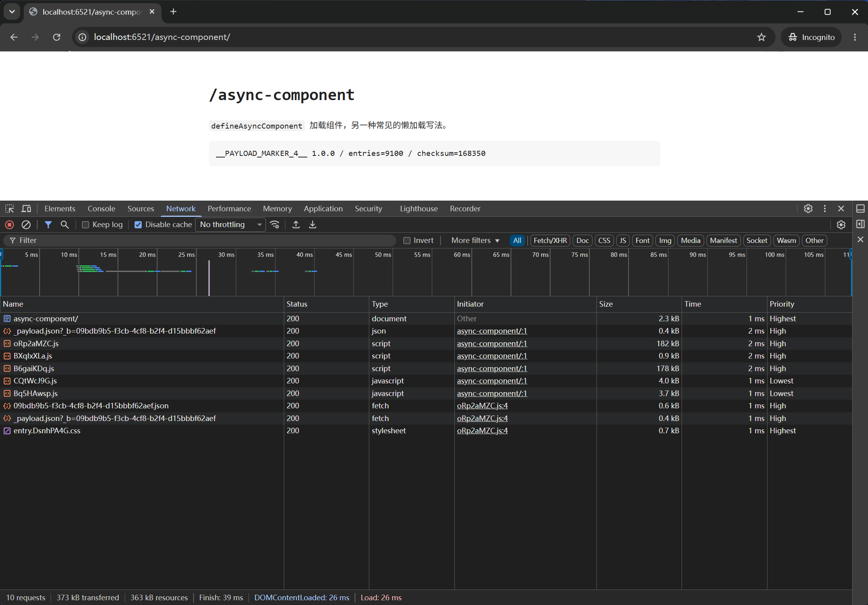This screenshot has height=605, width=868.
Task: Enable the Keep log checkbox
Action: pos(85,225)
